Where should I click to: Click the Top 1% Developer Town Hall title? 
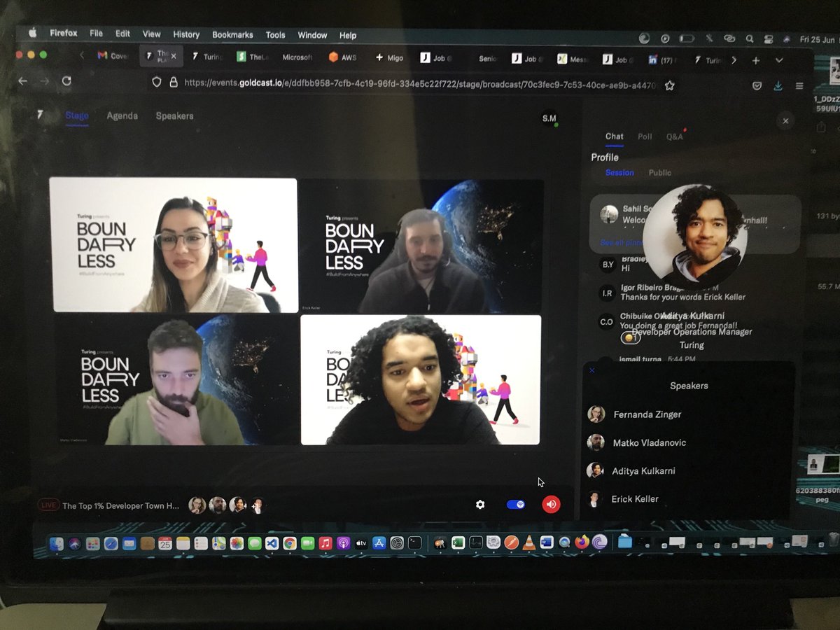(x=120, y=505)
